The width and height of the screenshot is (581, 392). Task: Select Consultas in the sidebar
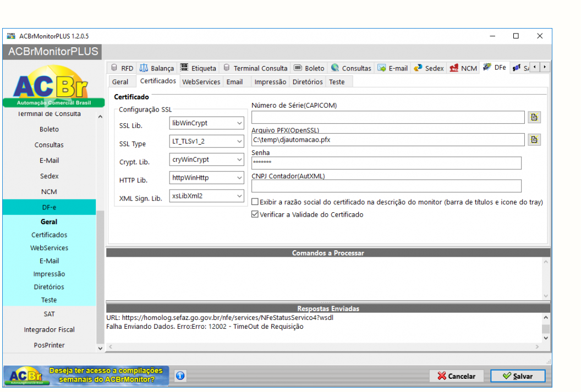[50, 145]
